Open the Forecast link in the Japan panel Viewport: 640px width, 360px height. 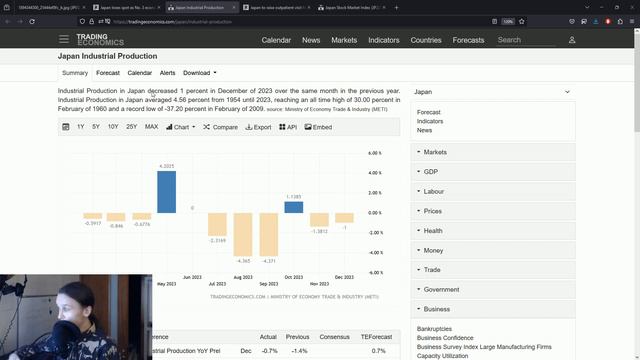pos(428,112)
